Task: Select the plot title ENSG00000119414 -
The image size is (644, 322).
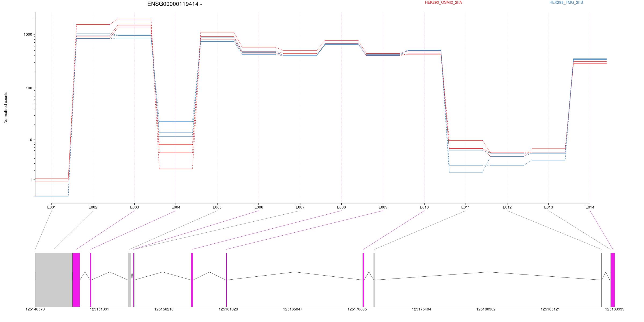Action: (175, 4)
